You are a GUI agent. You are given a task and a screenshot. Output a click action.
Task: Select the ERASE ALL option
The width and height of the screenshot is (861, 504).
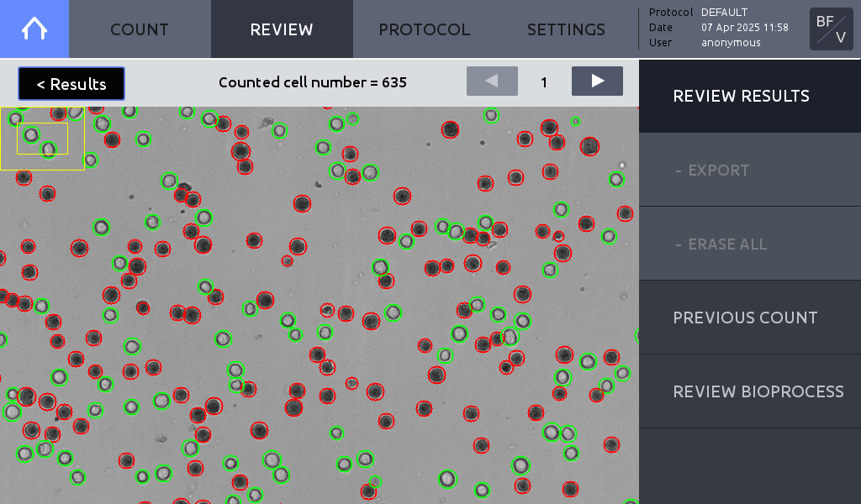750,244
